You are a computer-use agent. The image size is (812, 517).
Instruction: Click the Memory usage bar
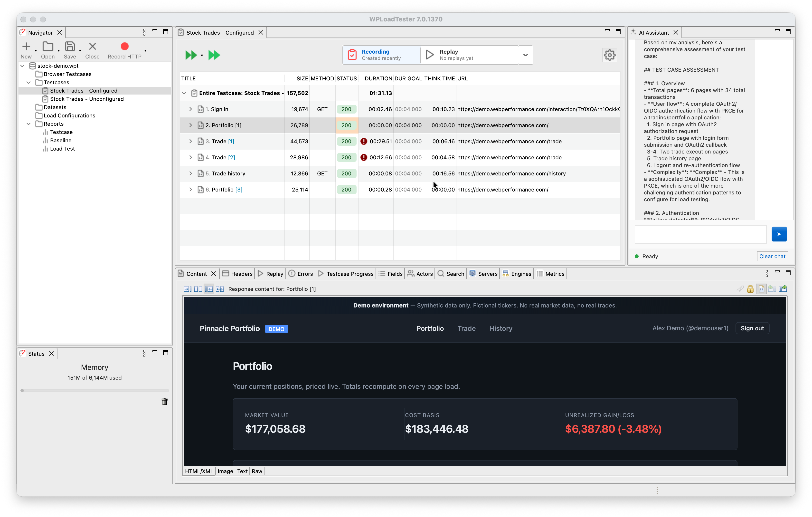(94, 391)
